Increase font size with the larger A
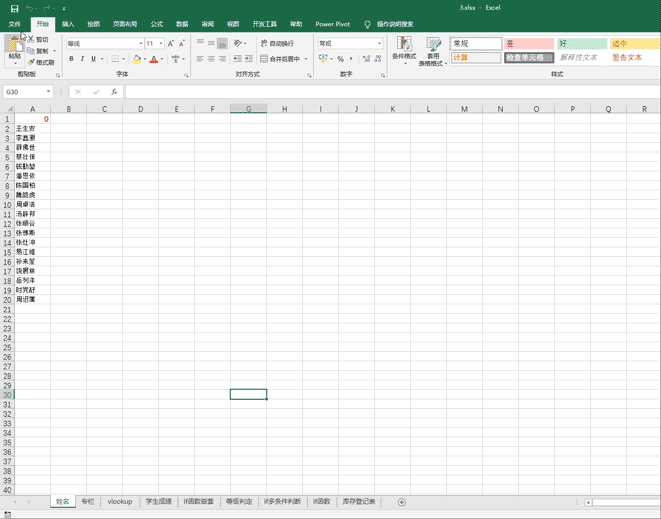The image size is (661, 519). 171,43
